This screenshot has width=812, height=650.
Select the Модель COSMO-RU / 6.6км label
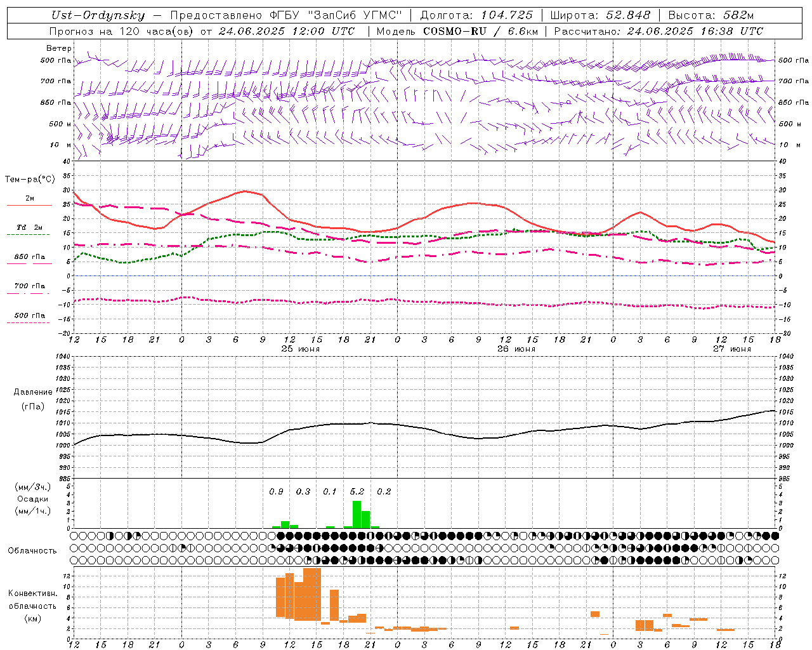(x=457, y=31)
